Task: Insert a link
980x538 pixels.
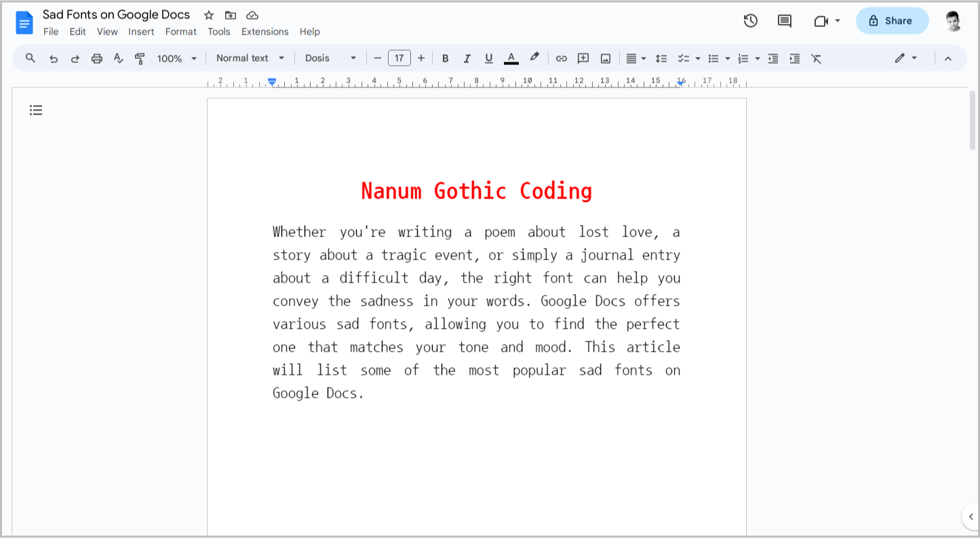Action: pyautogui.click(x=562, y=58)
